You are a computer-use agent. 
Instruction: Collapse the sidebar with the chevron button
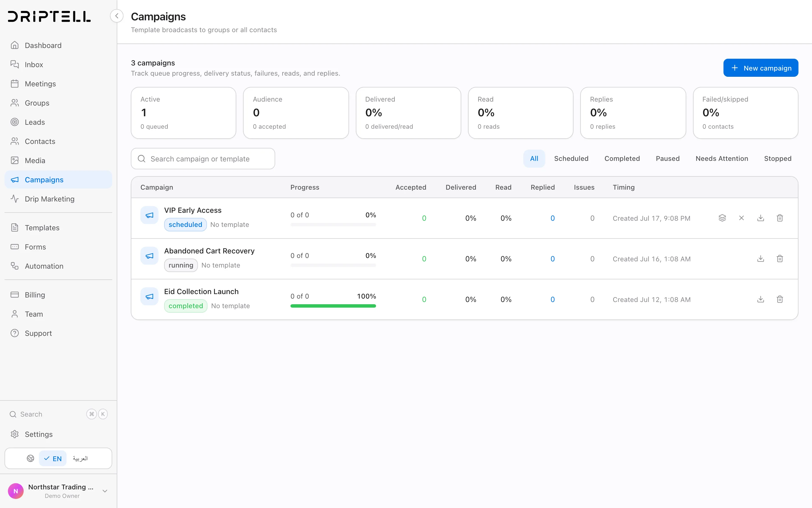point(116,16)
